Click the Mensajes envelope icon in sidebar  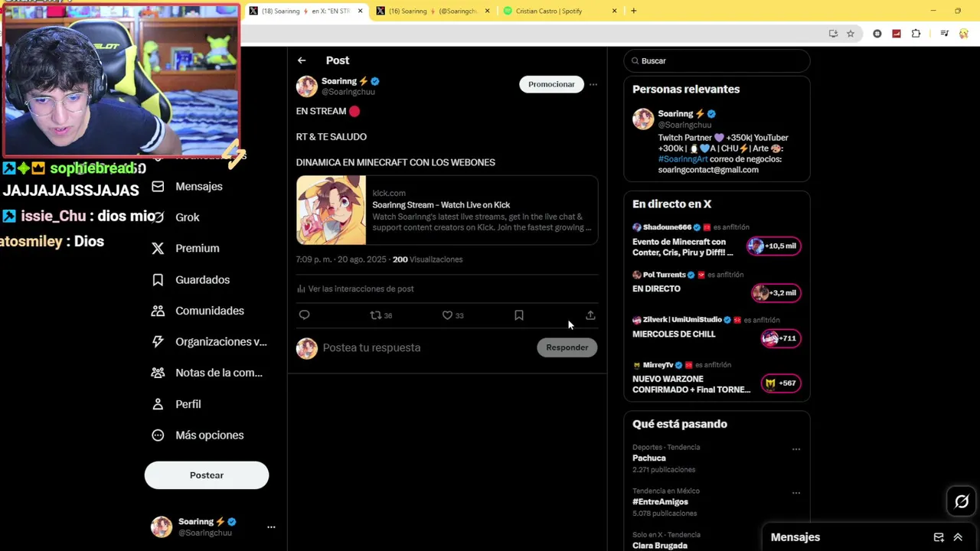[x=158, y=186]
